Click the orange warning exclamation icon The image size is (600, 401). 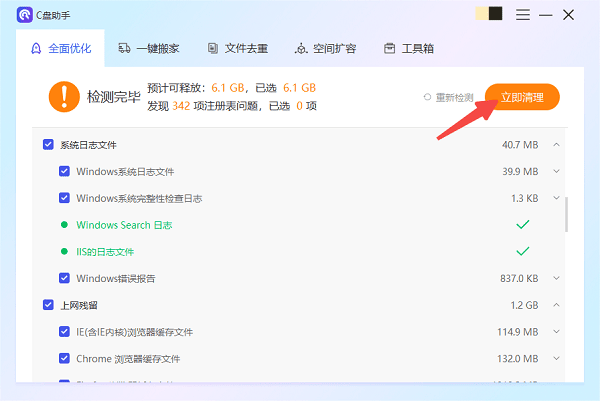click(64, 96)
